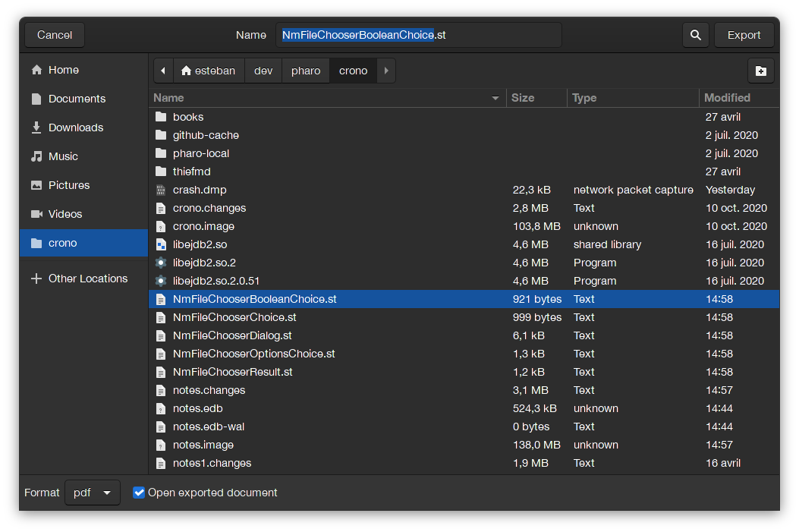Click the plus icon for Other Locations
This screenshot has height=532, width=799.
[x=36, y=279]
